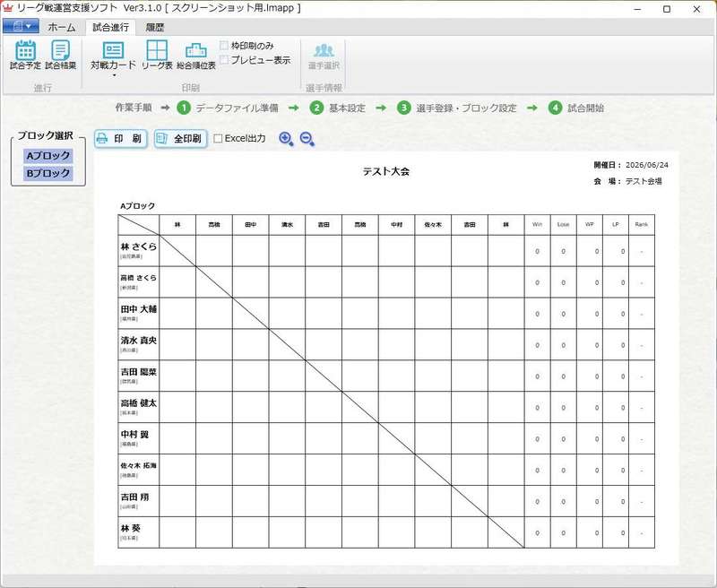
Task: Zoom out with the minus magnifier
Action: 307,139
